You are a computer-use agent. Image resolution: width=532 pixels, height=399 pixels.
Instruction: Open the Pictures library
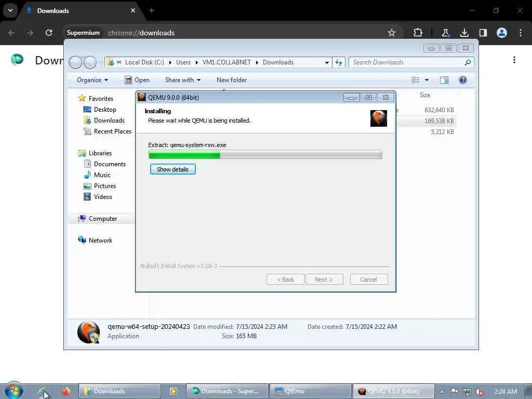click(105, 185)
